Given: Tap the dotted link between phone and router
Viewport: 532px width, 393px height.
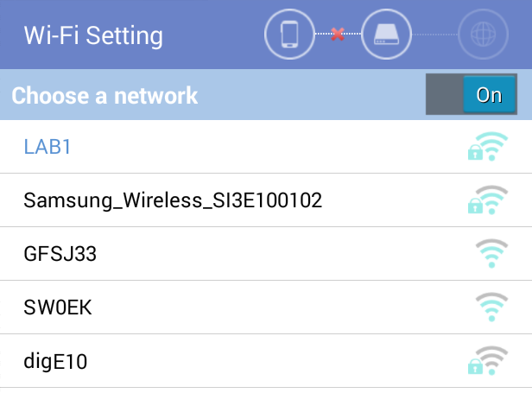Looking at the screenshot, I should (x=338, y=34).
